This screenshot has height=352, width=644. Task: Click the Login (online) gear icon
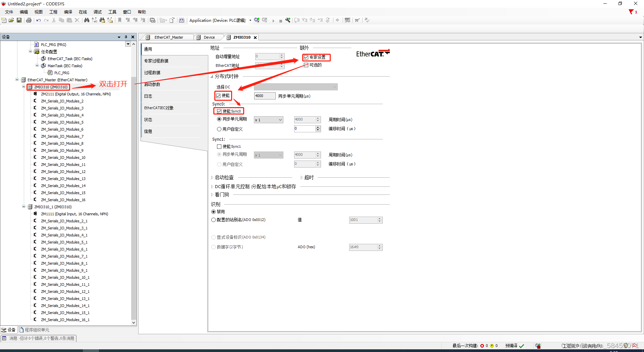(x=257, y=20)
